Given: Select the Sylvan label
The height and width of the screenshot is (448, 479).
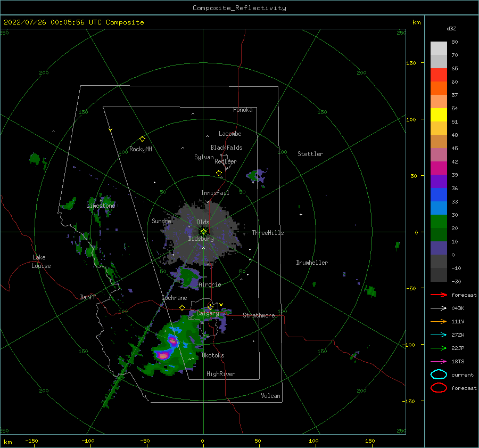Looking at the screenshot, I should coord(204,157).
